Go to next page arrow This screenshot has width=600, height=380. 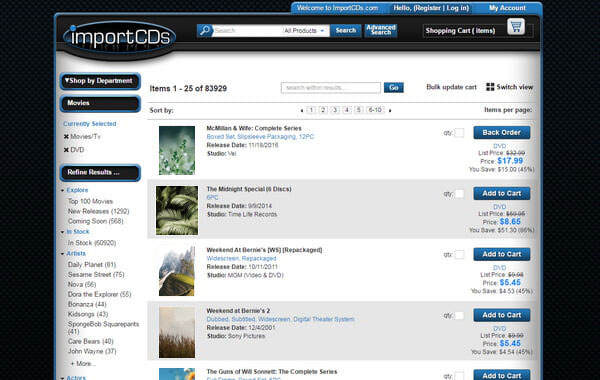[390, 111]
